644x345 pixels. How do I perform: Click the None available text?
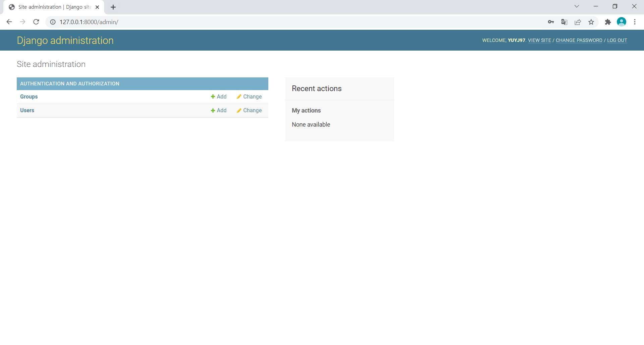tap(311, 125)
